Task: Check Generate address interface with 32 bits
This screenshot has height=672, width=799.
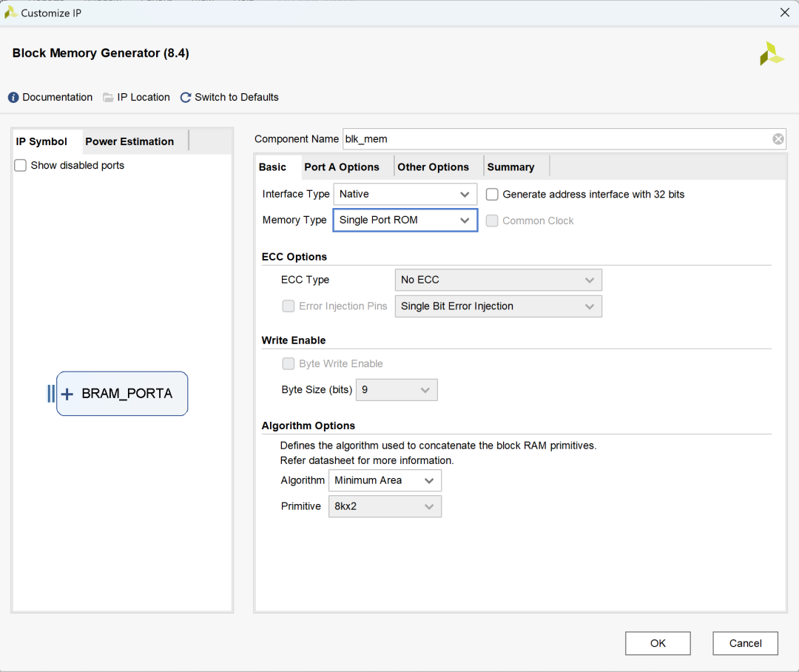Action: [492, 195]
